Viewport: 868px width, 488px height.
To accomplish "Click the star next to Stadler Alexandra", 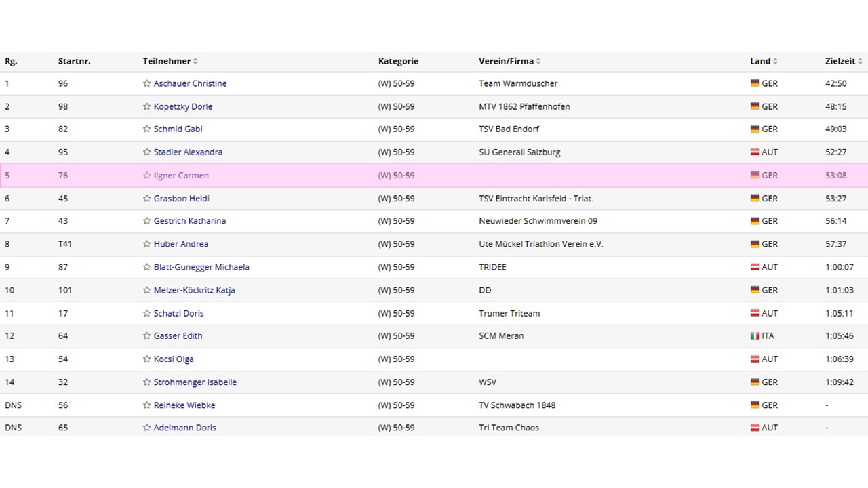I will (146, 152).
